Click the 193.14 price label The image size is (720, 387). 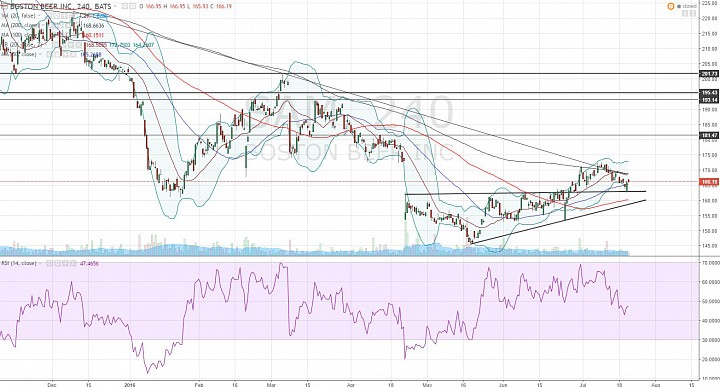[x=709, y=100]
